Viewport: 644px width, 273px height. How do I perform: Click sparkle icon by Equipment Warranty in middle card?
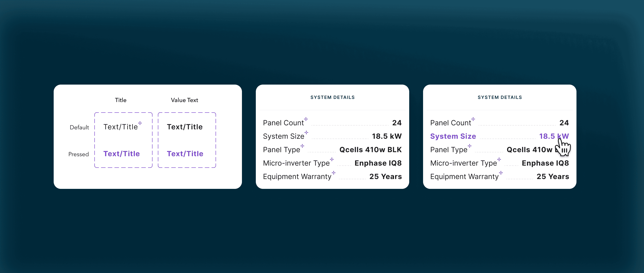point(333,173)
